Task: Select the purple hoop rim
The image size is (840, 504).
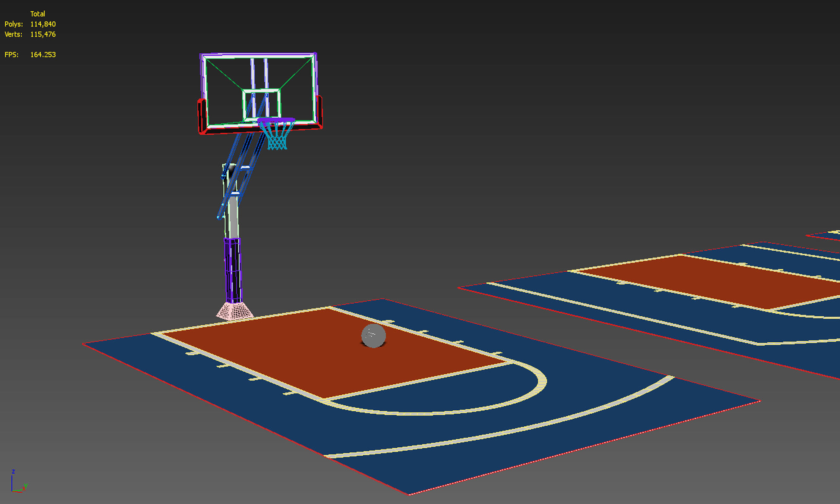Action: [x=276, y=121]
